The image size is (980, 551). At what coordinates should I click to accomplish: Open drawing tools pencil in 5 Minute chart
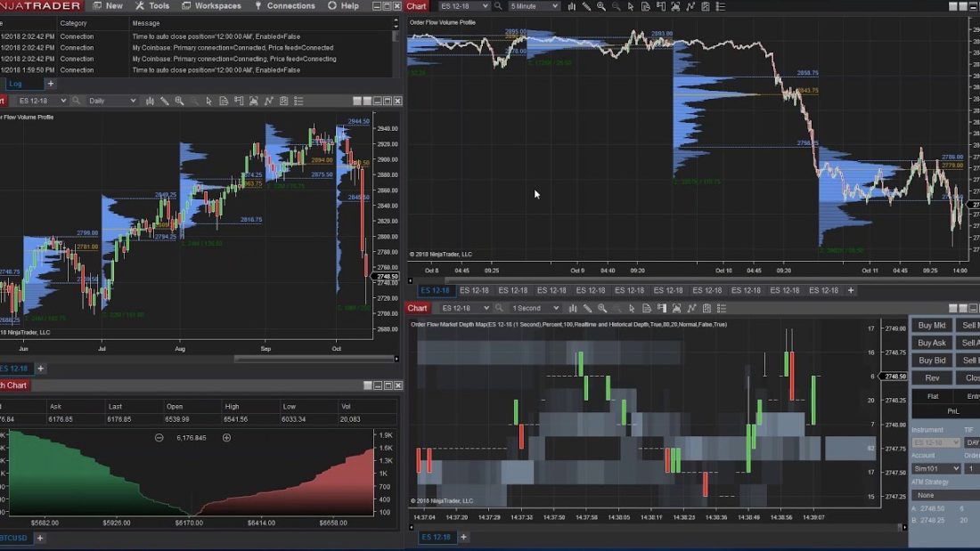tap(588, 6)
